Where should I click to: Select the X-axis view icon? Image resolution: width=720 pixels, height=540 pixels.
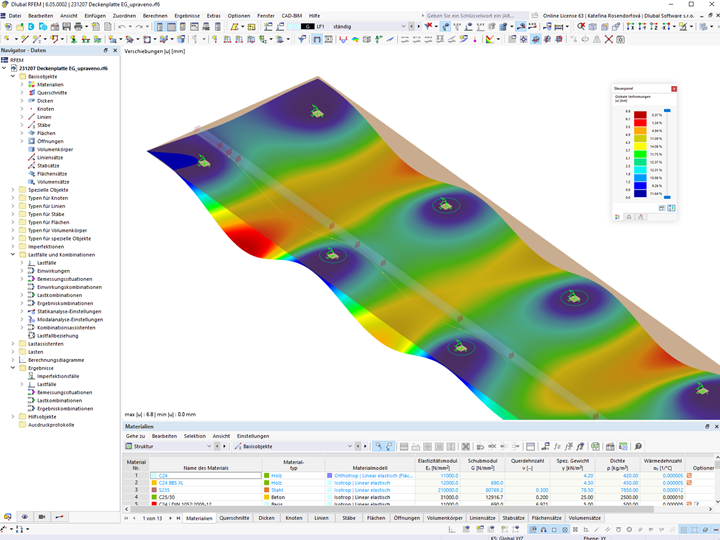click(630, 27)
